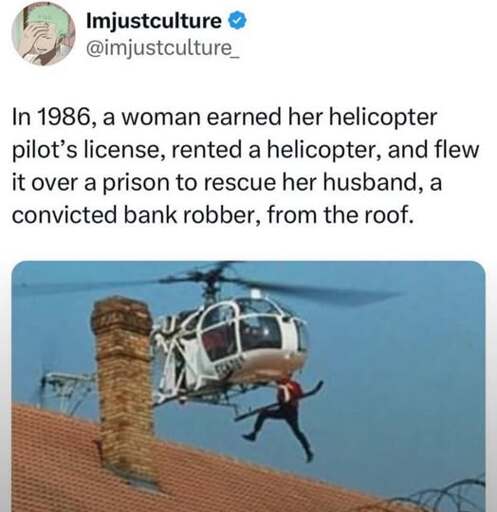Click the word "prison" in the tweet
The height and width of the screenshot is (512, 497).
tap(135, 183)
